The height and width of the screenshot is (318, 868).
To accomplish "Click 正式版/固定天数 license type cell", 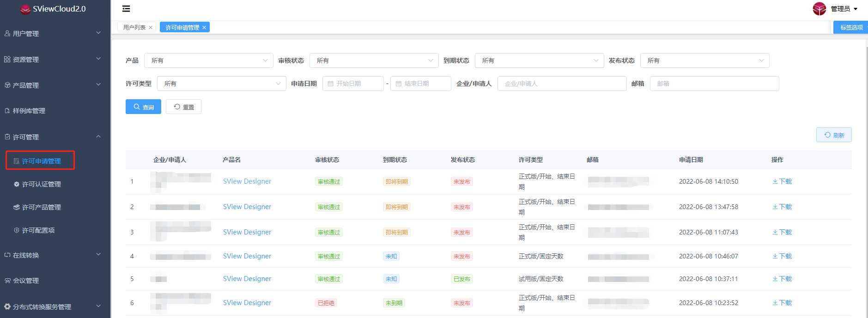I will click(541, 256).
